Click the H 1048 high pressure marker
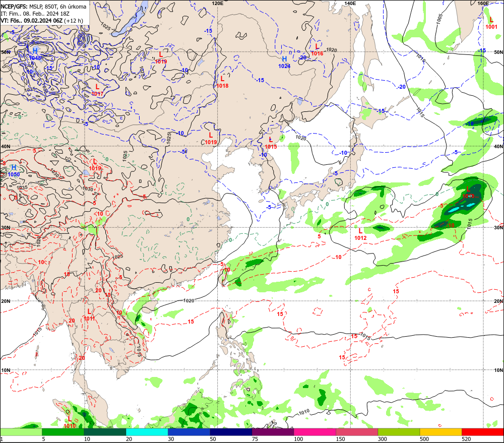Image resolution: width=504 pixels, height=443 pixels. (35, 54)
